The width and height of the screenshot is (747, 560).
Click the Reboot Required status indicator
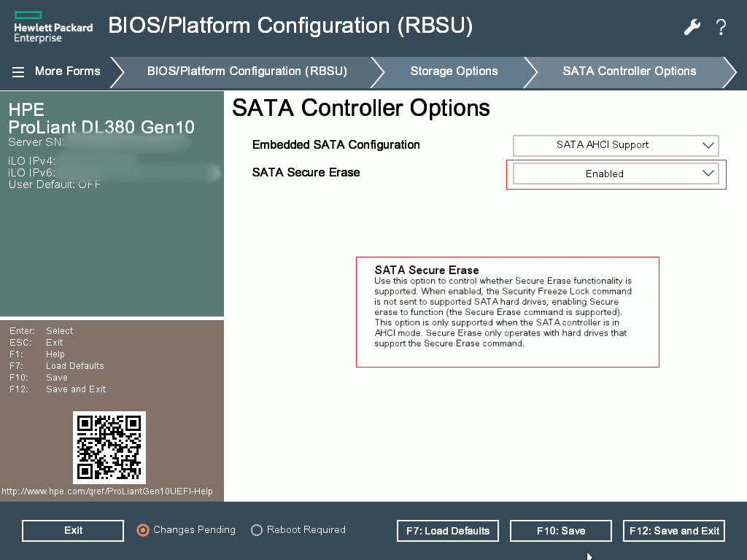[x=298, y=530]
